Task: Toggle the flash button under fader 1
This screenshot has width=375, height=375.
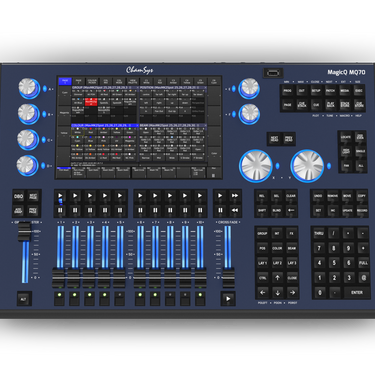Action: pos(59,298)
